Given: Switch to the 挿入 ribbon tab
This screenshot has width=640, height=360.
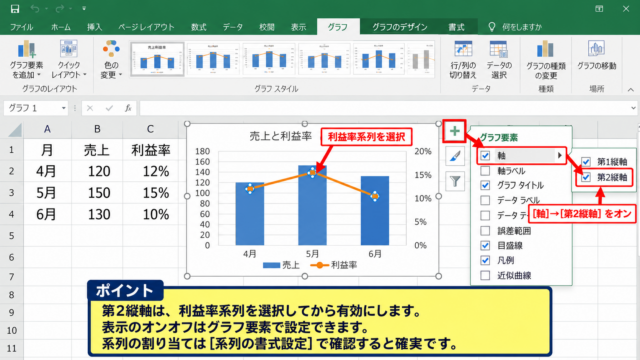Looking at the screenshot, I should tap(94, 27).
